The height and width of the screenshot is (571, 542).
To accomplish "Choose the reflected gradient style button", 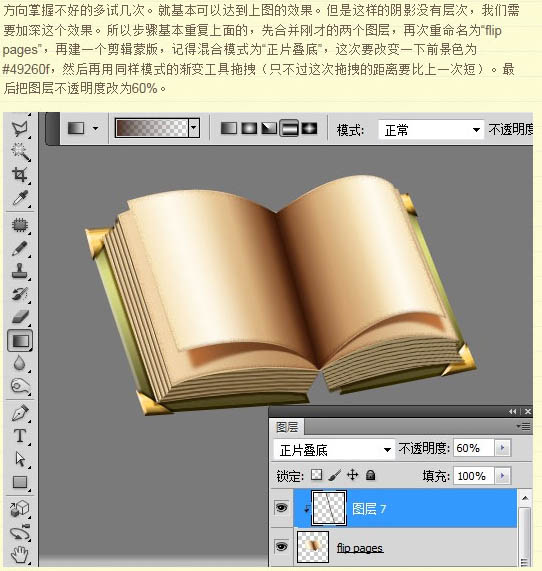I will click(289, 129).
